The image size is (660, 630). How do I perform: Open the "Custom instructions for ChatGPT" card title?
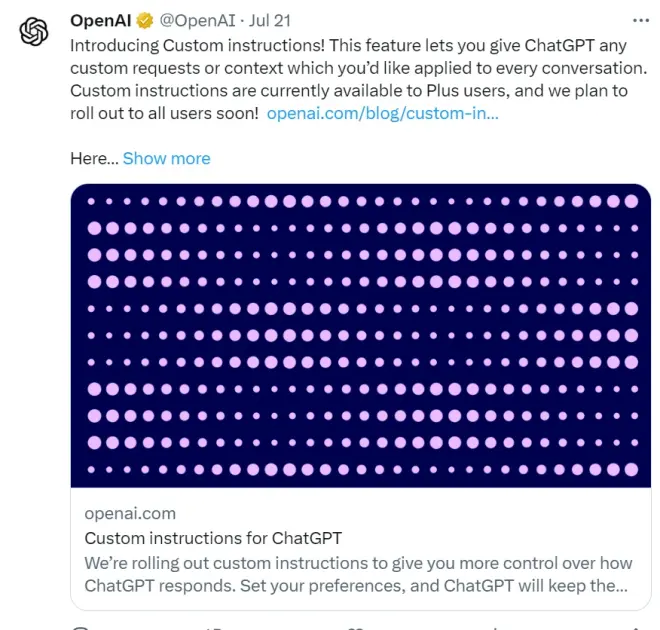pyautogui.click(x=212, y=538)
